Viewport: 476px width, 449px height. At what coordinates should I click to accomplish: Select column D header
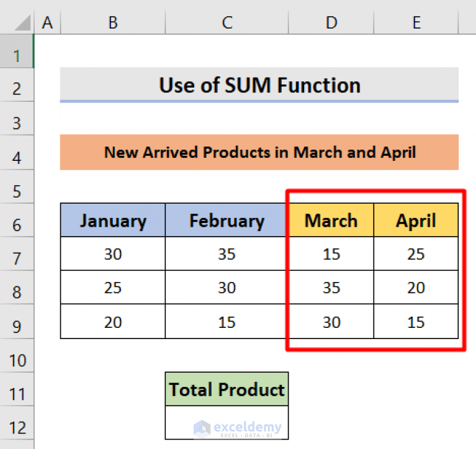(331, 22)
